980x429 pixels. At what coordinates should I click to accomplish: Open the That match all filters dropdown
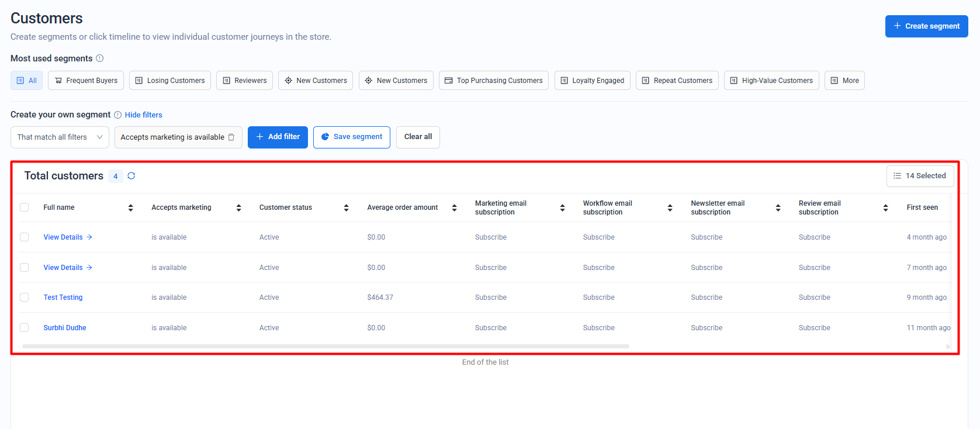pos(60,137)
